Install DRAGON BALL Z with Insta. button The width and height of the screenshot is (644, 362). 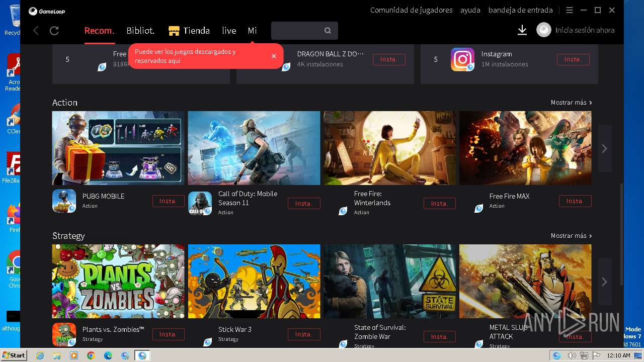click(389, 59)
